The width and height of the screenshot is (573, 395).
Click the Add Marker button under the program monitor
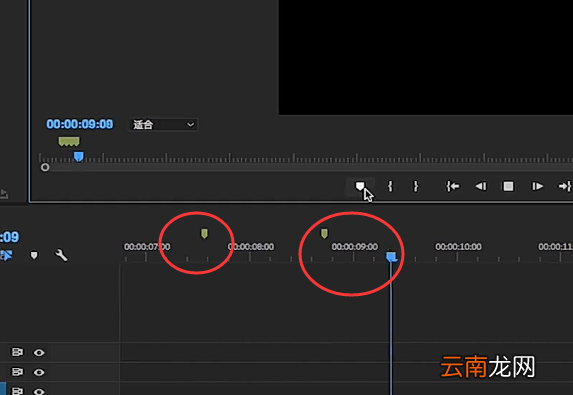tap(360, 186)
